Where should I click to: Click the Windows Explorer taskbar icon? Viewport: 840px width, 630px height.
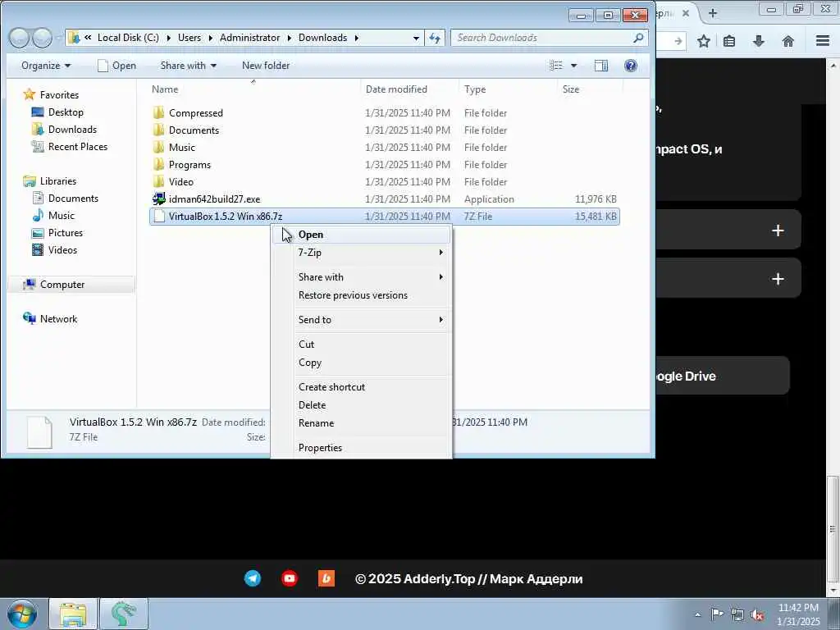point(73,614)
